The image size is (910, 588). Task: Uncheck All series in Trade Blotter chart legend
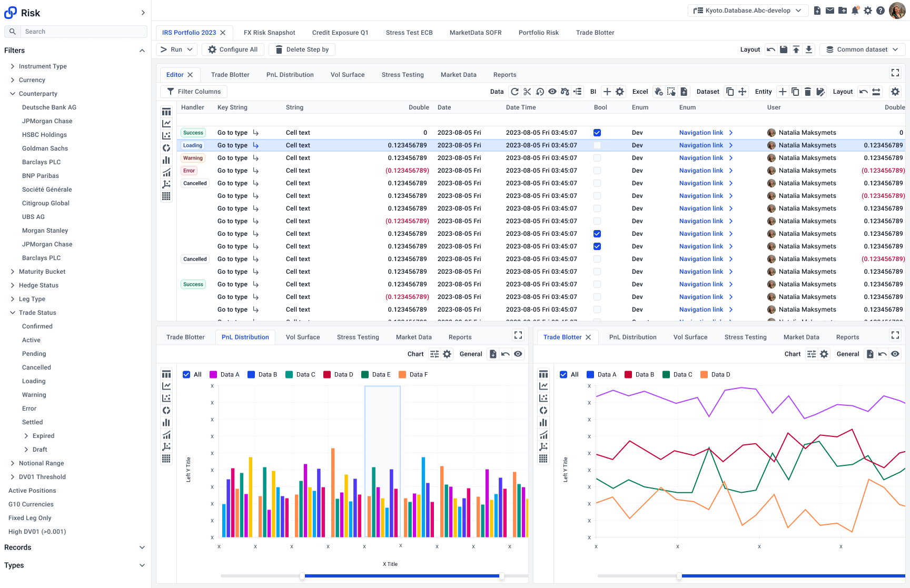tap(563, 375)
